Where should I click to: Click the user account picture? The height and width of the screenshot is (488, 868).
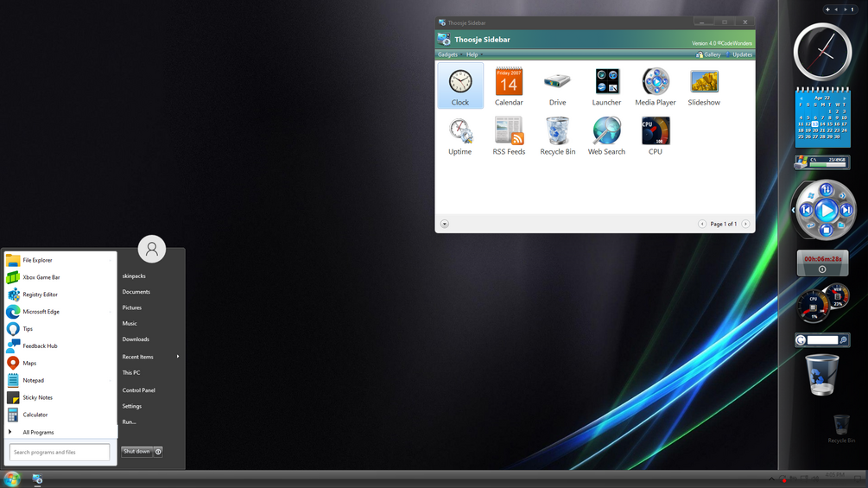[152, 249]
